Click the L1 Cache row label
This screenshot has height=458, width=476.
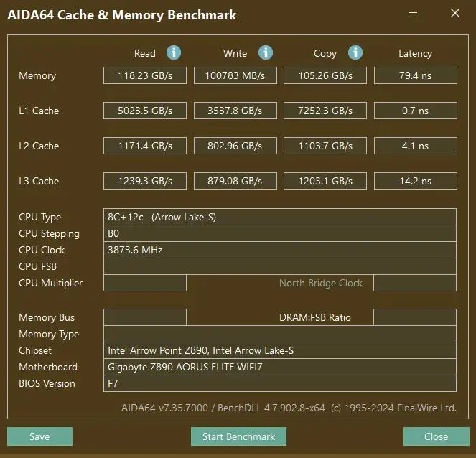click(39, 111)
